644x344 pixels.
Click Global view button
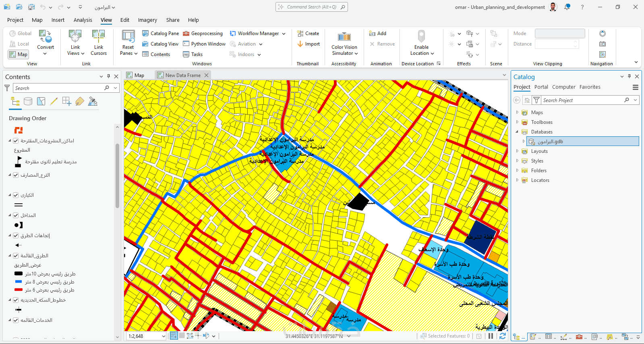20,33
